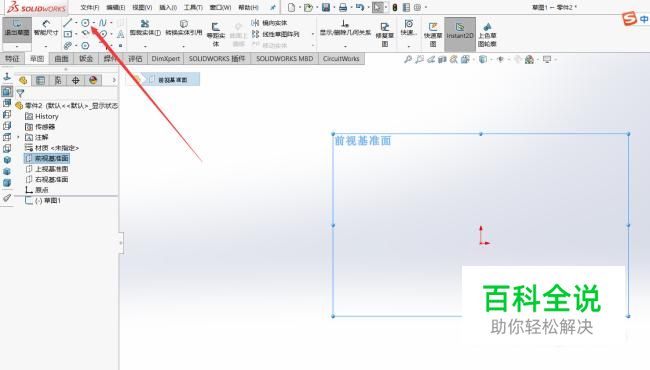Click Display/Delete Relations tool
650x370 pixels.
click(x=345, y=28)
